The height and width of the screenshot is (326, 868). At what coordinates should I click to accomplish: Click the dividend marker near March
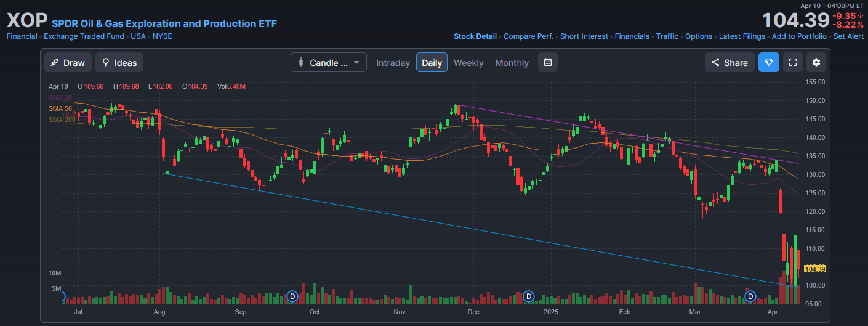tap(750, 296)
